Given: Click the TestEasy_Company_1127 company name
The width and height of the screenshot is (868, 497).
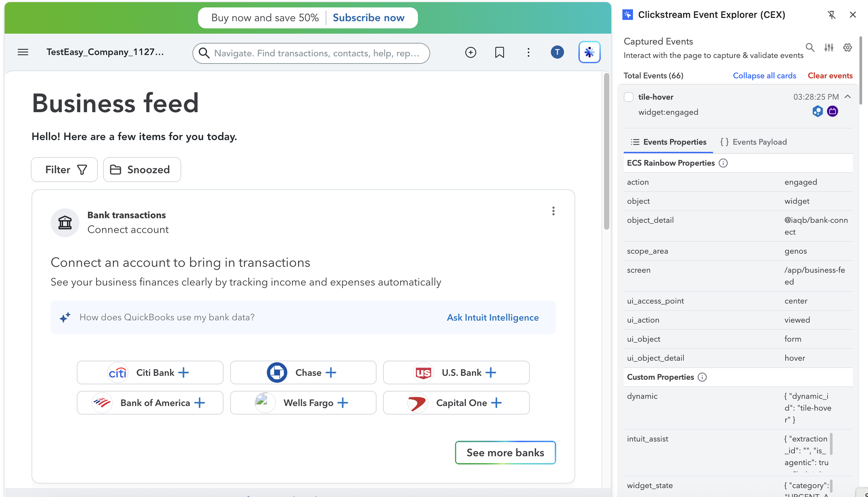Looking at the screenshot, I should (x=105, y=52).
